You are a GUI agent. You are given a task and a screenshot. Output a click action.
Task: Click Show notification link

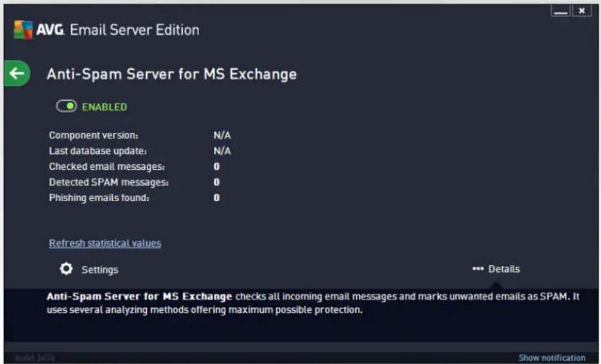pos(552,358)
